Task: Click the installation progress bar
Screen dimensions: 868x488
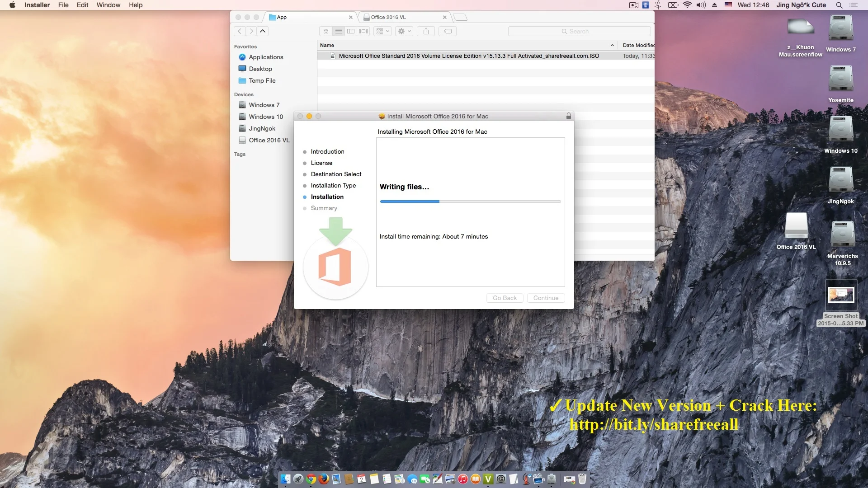Action: tap(470, 202)
